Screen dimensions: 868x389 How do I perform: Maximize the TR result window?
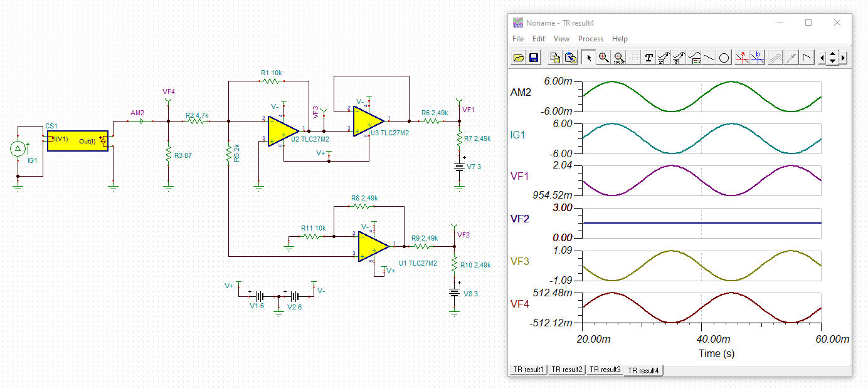[808, 23]
